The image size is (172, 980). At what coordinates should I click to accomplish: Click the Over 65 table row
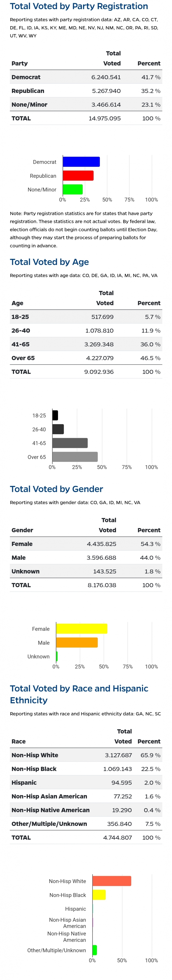coord(86,358)
